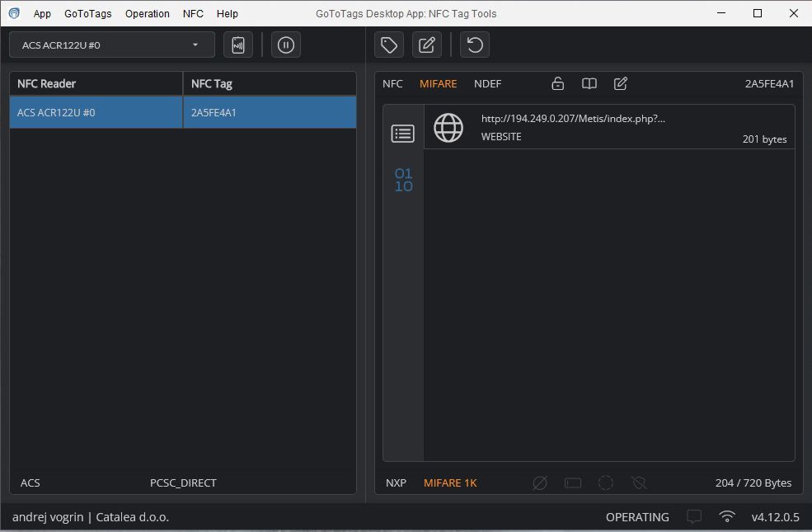Open the edit/write pencil icon in toolbar
Image resolution: width=812 pixels, height=532 pixels.
[427, 45]
